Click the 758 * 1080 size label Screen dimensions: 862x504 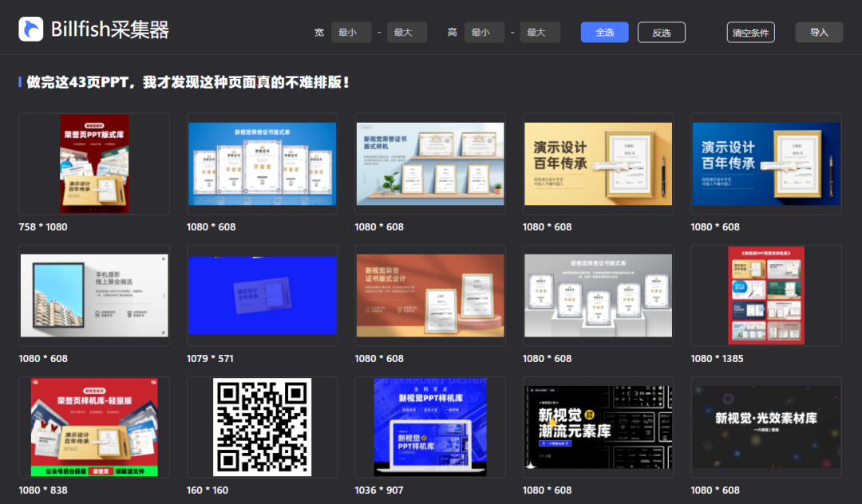(x=43, y=226)
